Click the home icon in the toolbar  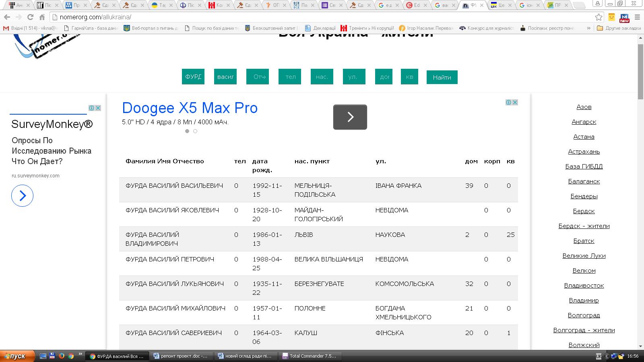pyautogui.click(x=42, y=17)
